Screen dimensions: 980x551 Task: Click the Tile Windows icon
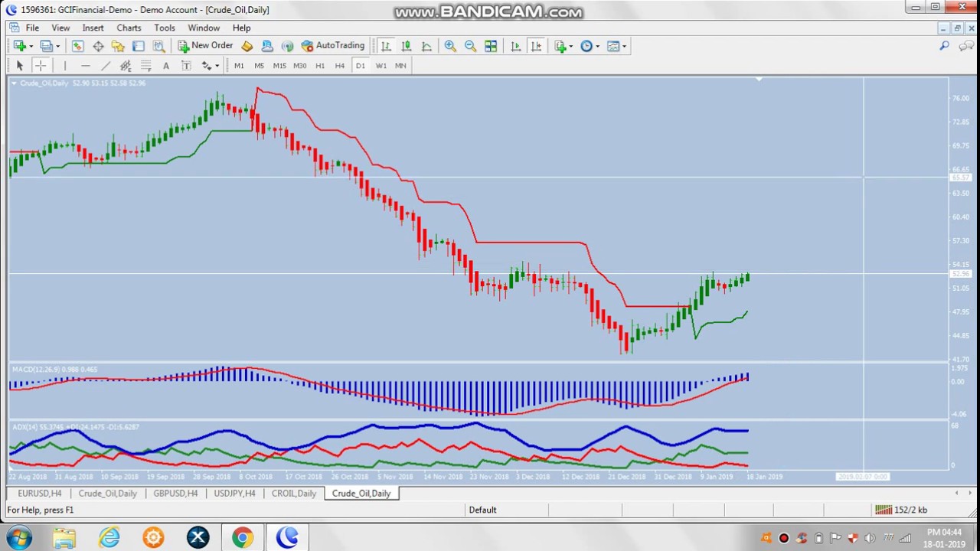491,46
